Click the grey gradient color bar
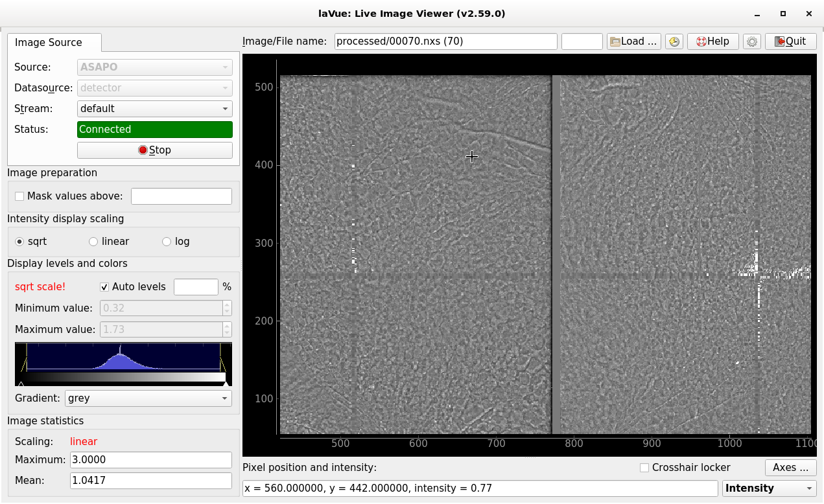The height and width of the screenshot is (504, 824). (x=123, y=376)
